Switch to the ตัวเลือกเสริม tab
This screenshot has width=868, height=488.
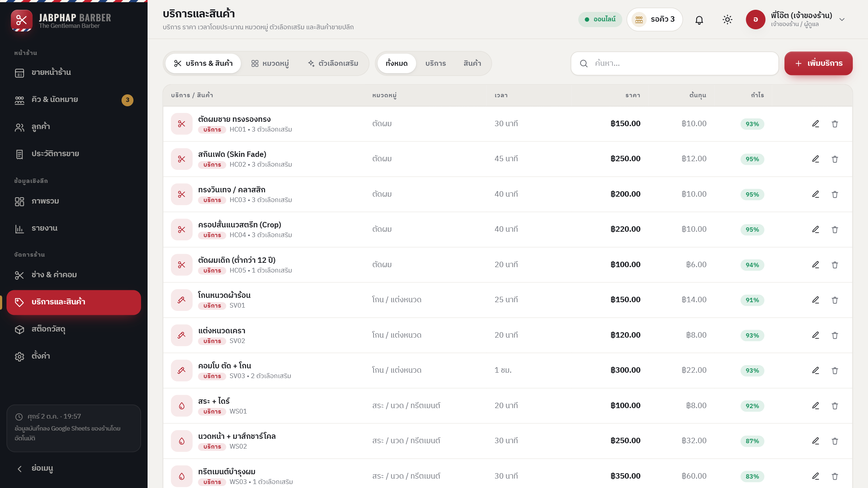[333, 63]
